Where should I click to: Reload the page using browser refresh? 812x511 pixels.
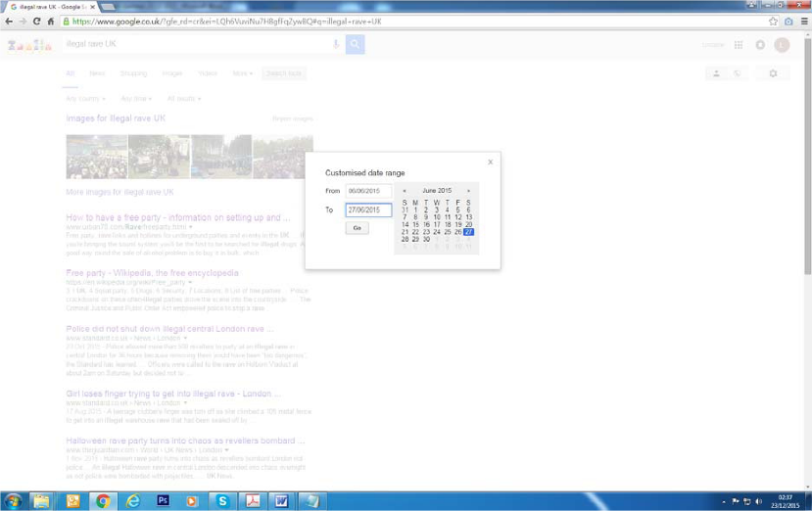pos(37,21)
